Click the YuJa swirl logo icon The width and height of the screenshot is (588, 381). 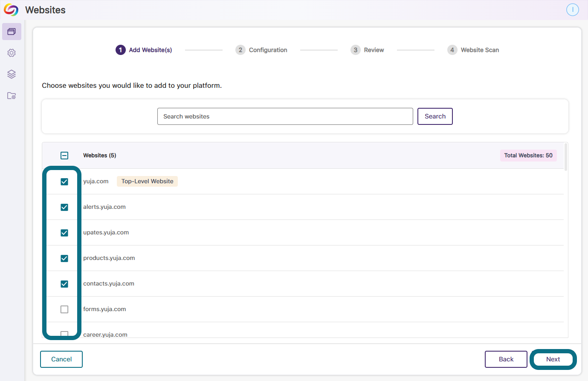pyautogui.click(x=11, y=10)
